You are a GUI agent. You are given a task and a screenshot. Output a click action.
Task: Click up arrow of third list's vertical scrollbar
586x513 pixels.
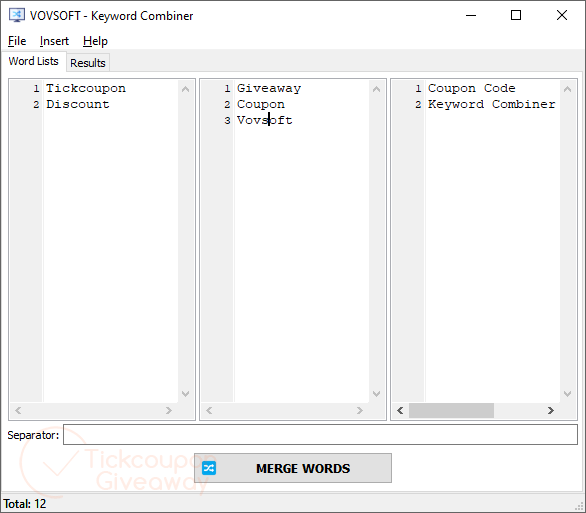tap(567, 89)
